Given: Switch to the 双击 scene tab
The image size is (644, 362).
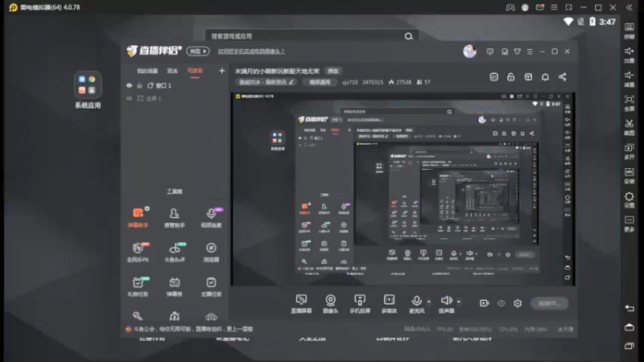Looking at the screenshot, I should click(x=172, y=71).
